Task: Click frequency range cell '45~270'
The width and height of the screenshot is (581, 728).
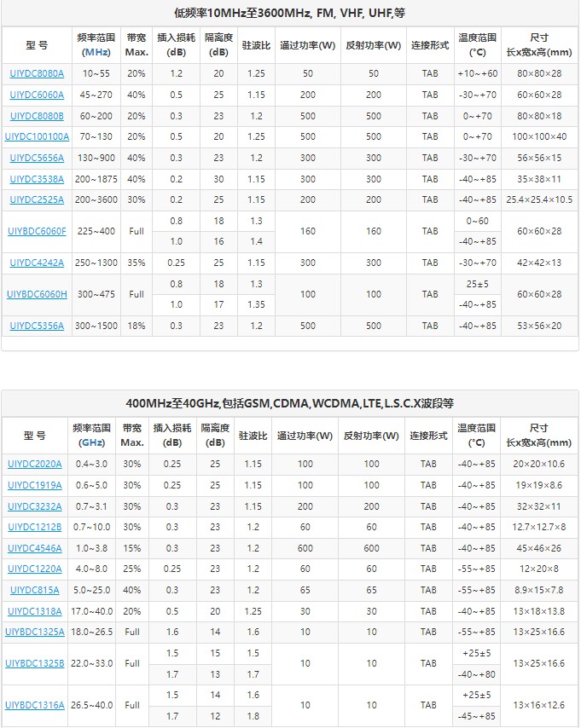Action: coord(96,95)
